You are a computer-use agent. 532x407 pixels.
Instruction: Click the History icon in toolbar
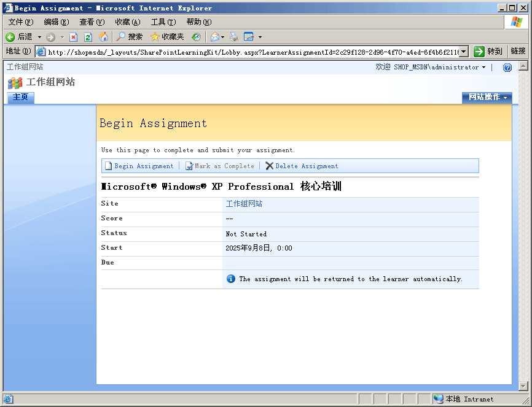click(196, 37)
